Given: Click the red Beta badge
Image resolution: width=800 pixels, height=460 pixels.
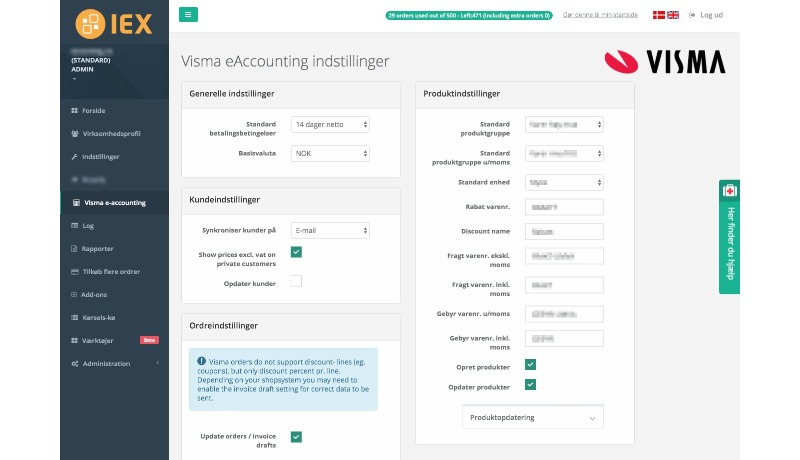Looking at the screenshot, I should coord(149,340).
